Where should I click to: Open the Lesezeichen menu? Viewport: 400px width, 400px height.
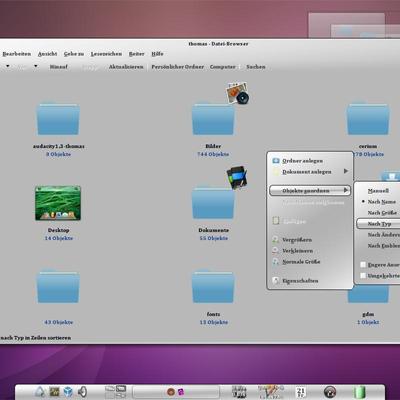106,54
